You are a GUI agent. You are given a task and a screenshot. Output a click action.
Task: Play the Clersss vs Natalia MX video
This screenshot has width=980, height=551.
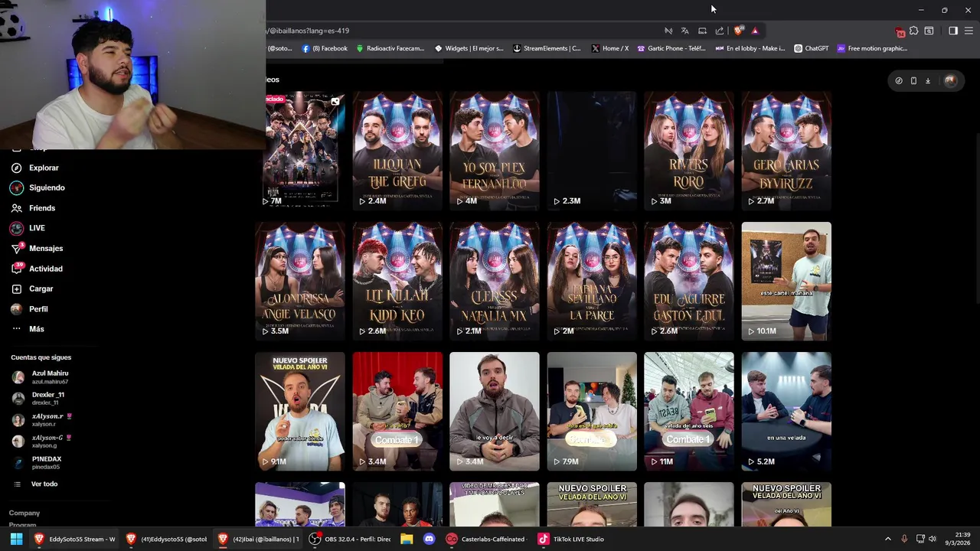[495, 281]
